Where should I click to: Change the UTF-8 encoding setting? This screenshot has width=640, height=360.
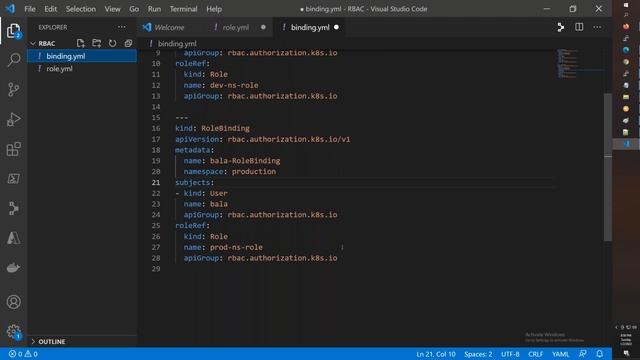510,354
